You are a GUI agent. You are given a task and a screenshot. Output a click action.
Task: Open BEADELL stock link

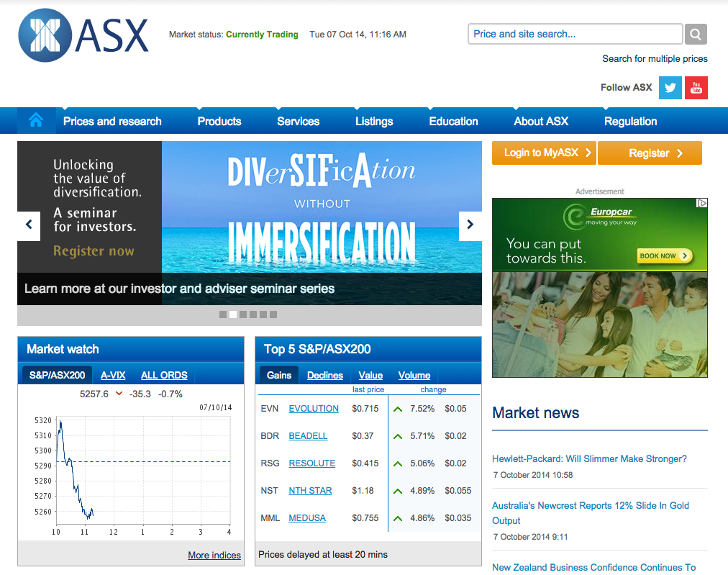[x=308, y=436]
